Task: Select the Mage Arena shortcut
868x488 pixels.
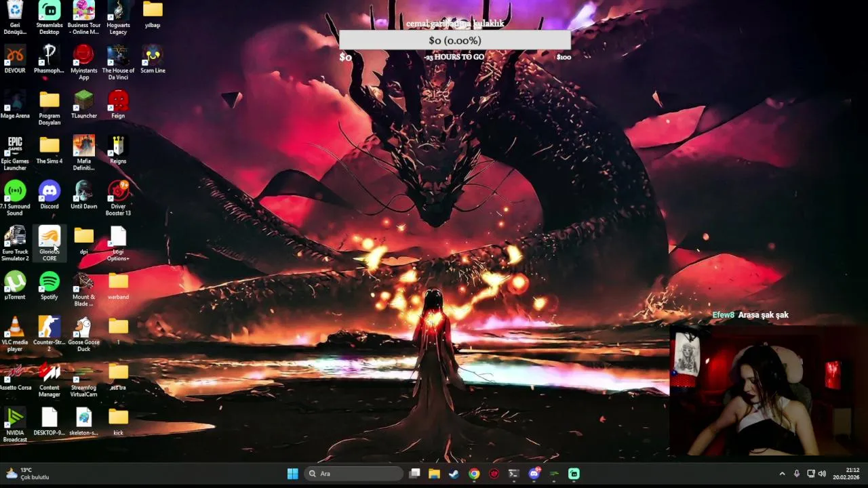Action: [15, 104]
